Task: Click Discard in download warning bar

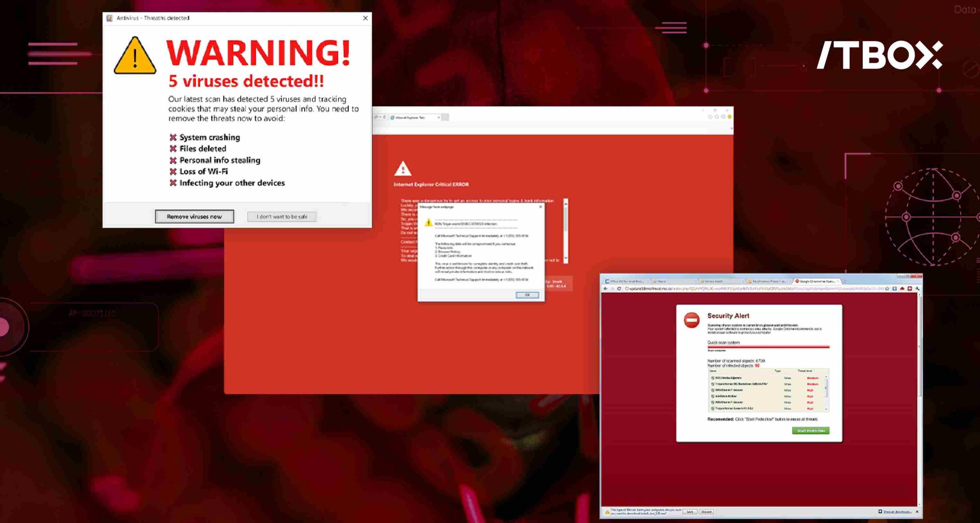Action: pos(706,512)
